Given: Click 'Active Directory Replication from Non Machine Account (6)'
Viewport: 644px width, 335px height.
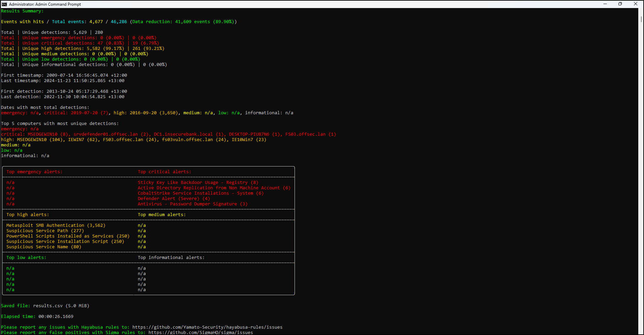Looking at the screenshot, I should pos(214,188).
